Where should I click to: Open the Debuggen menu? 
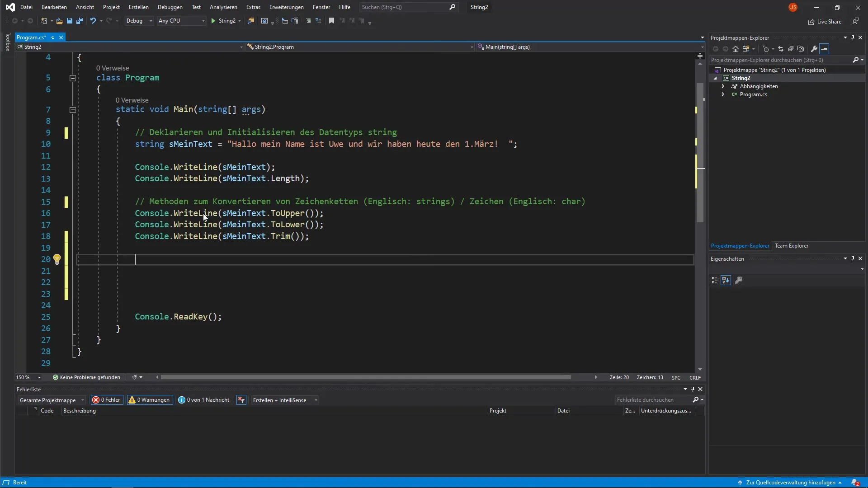click(170, 7)
